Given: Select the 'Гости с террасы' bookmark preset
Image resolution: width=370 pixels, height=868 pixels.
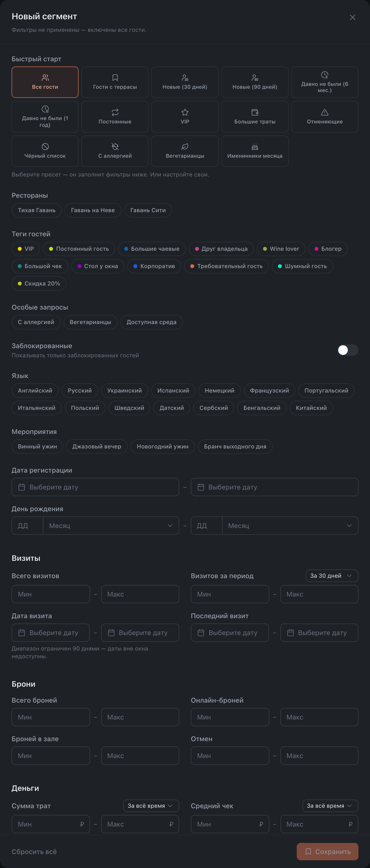Looking at the screenshot, I should [x=115, y=82].
